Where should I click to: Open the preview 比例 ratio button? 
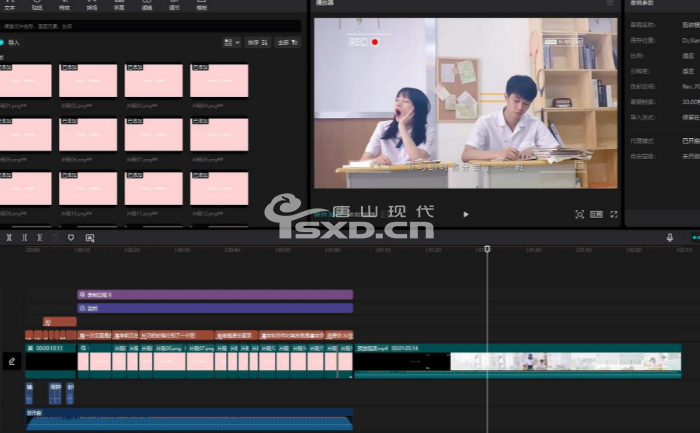(596, 214)
